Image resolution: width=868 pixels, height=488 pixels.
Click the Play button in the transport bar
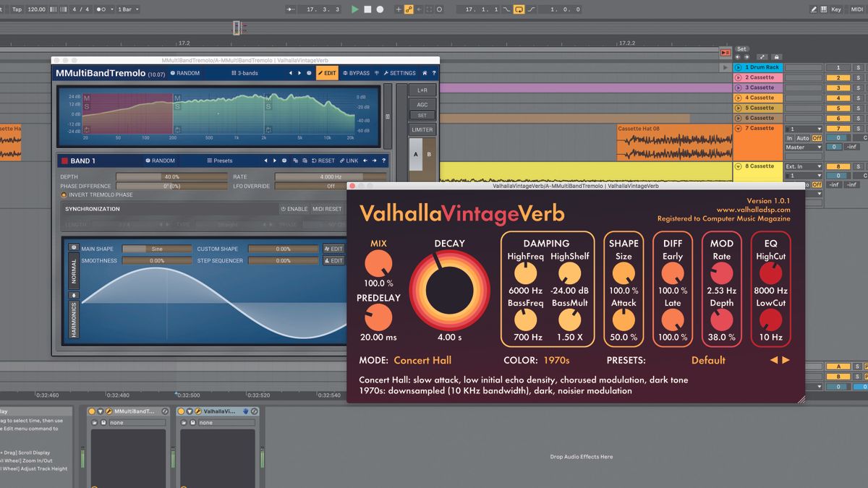pyautogui.click(x=354, y=9)
